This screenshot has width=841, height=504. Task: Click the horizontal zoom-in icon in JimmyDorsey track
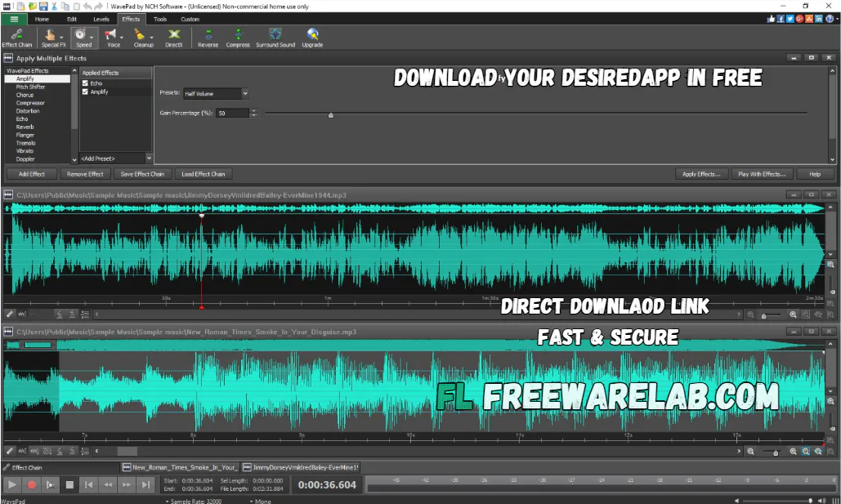click(x=793, y=314)
